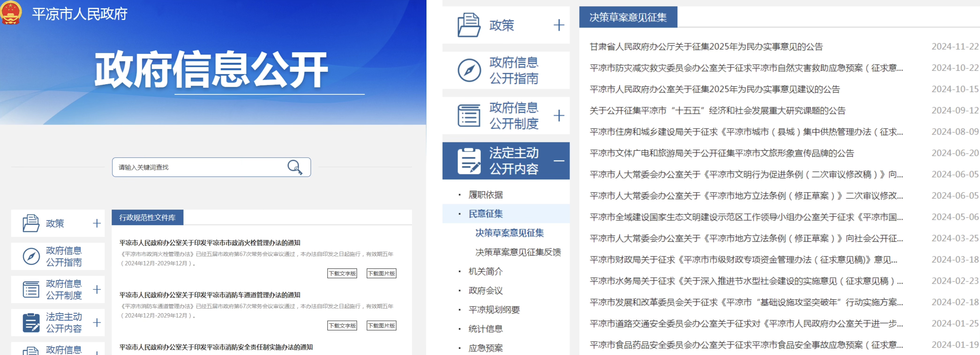Open 履职依据 in the sidebar submenu

tap(486, 195)
